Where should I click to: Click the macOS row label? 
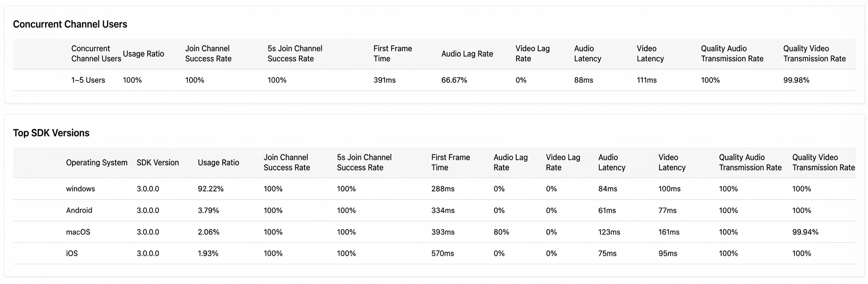point(78,232)
